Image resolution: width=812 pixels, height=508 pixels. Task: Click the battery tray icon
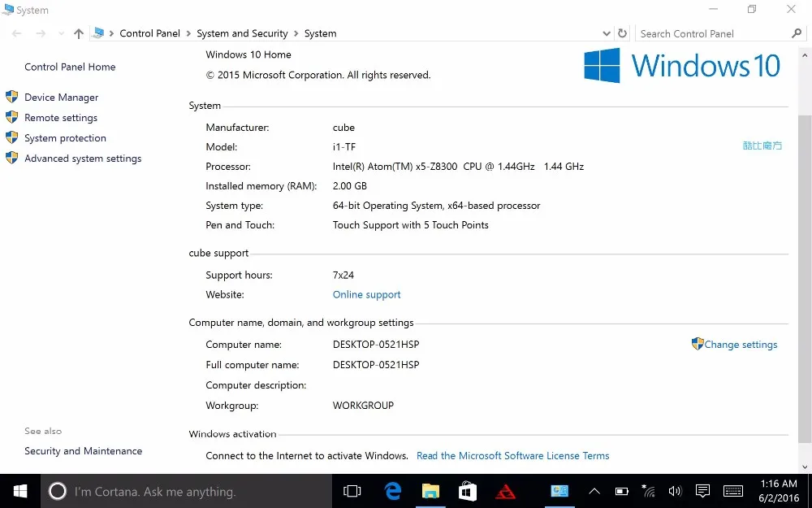pos(621,491)
